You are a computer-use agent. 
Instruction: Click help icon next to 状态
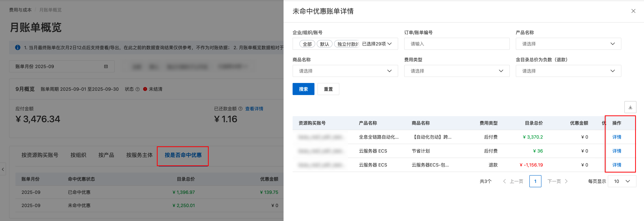point(137,89)
